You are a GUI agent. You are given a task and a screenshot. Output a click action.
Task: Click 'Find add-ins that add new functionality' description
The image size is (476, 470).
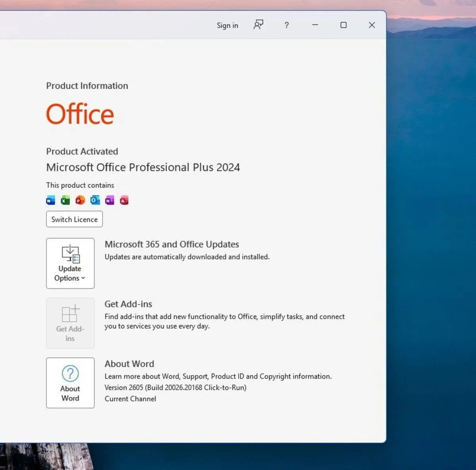click(225, 321)
